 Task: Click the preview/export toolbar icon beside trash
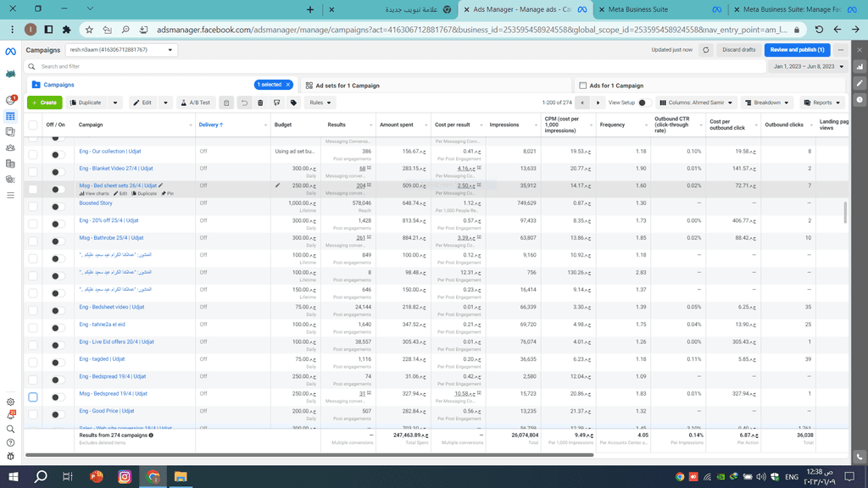click(277, 103)
